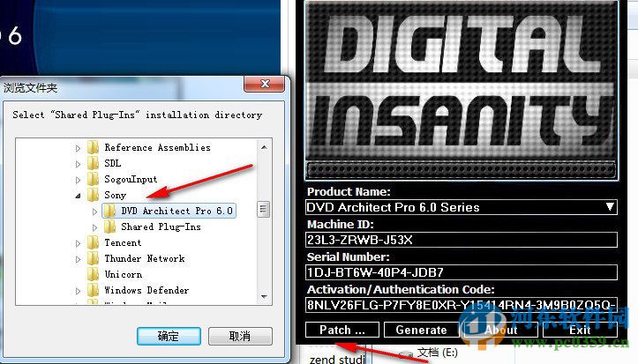Select Shared Plug-Ins tree item
This screenshot has width=638, height=364.
click(161, 227)
